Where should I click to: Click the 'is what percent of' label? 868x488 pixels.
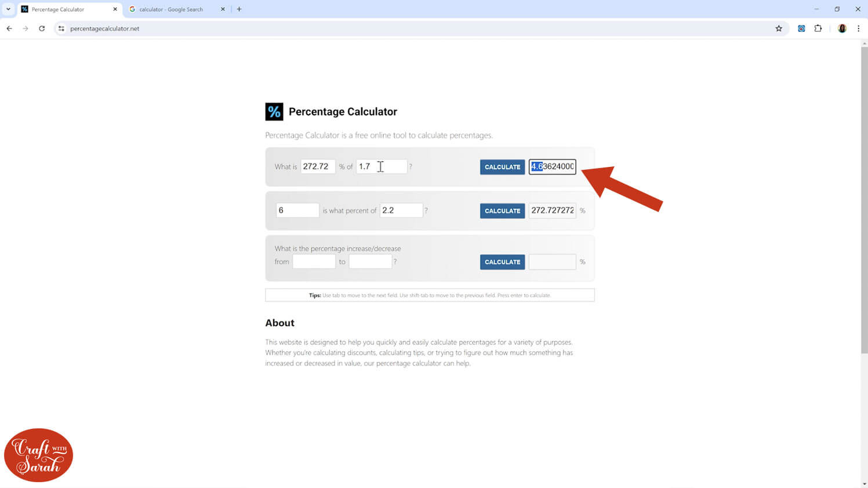[x=350, y=210]
